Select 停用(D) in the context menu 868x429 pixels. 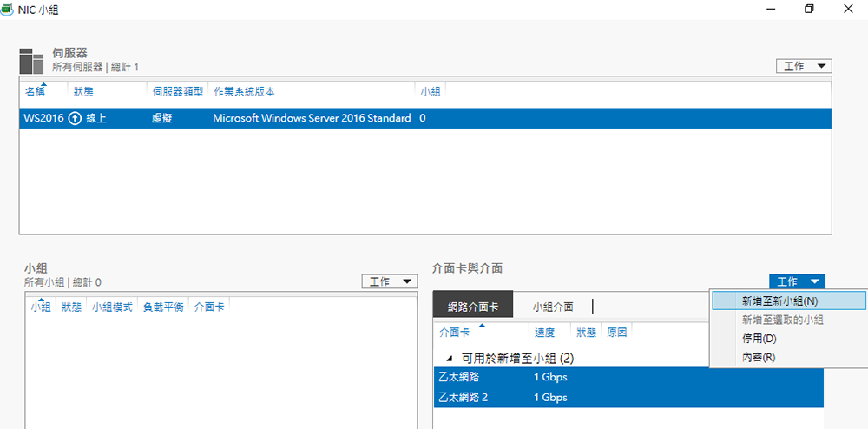[x=788, y=338]
